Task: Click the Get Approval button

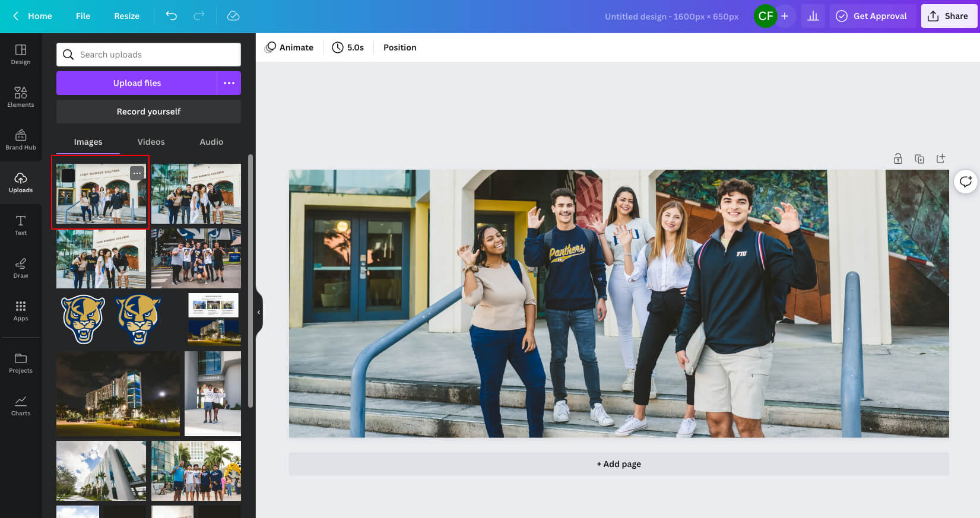Action: (872, 16)
